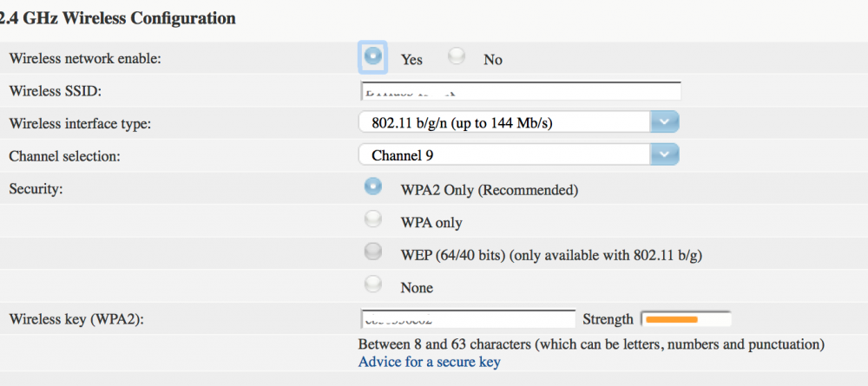Click the WPA2 Only (Recommended) label
This screenshot has height=386, width=868.
pyautogui.click(x=490, y=191)
